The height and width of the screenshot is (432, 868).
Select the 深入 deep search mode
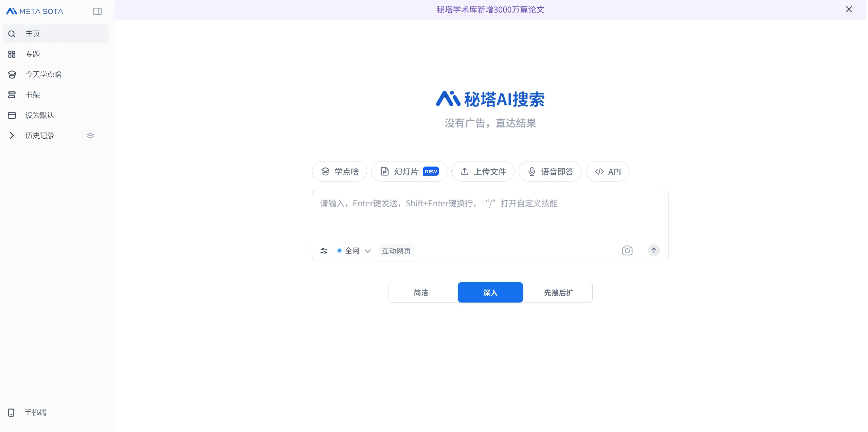(490, 292)
